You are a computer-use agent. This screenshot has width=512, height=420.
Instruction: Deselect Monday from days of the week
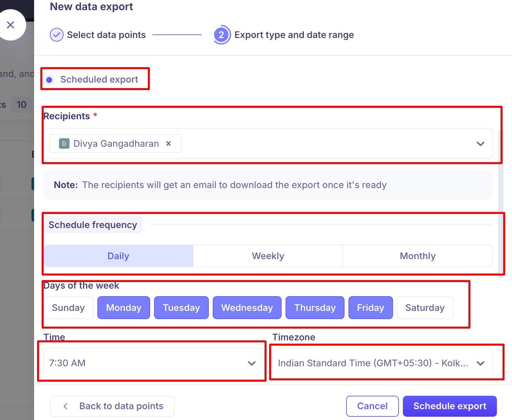(124, 308)
